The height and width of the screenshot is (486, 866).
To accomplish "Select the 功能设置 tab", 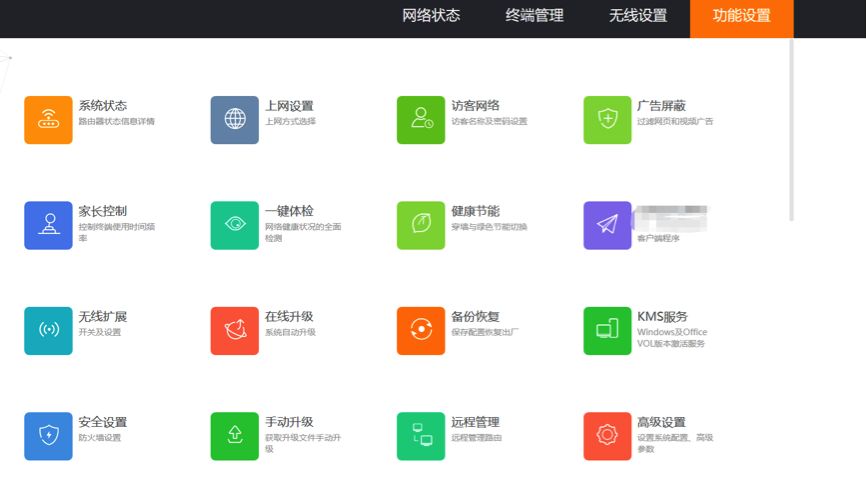I will pyautogui.click(x=741, y=18).
